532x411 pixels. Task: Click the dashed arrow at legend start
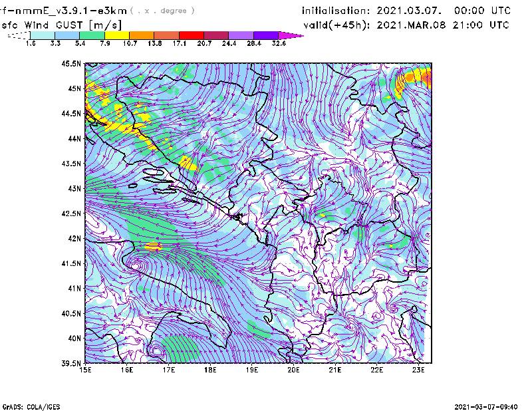tap(19, 35)
